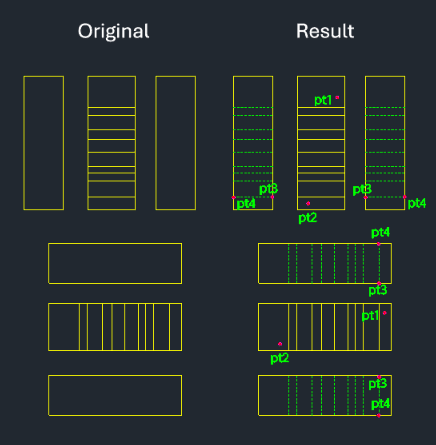
Task: Click the red pt2 marker in the wide solid-lined Result rectangle
Action: click(280, 344)
